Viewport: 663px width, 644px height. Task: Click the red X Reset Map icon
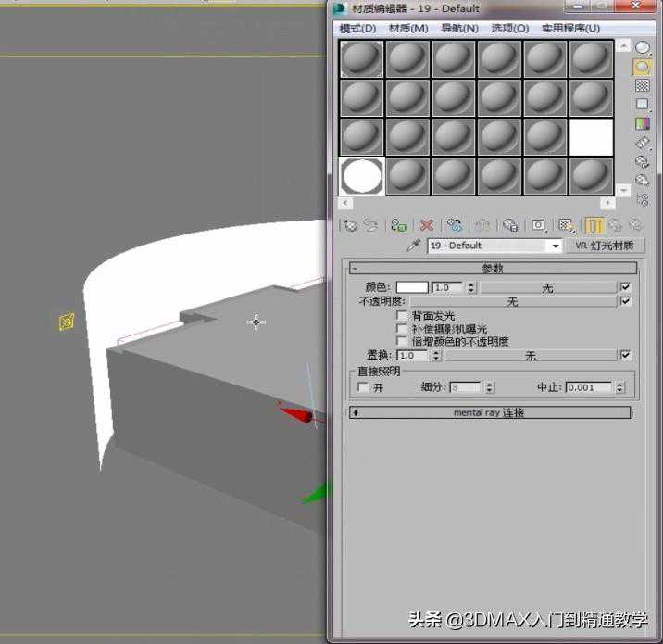click(x=426, y=225)
